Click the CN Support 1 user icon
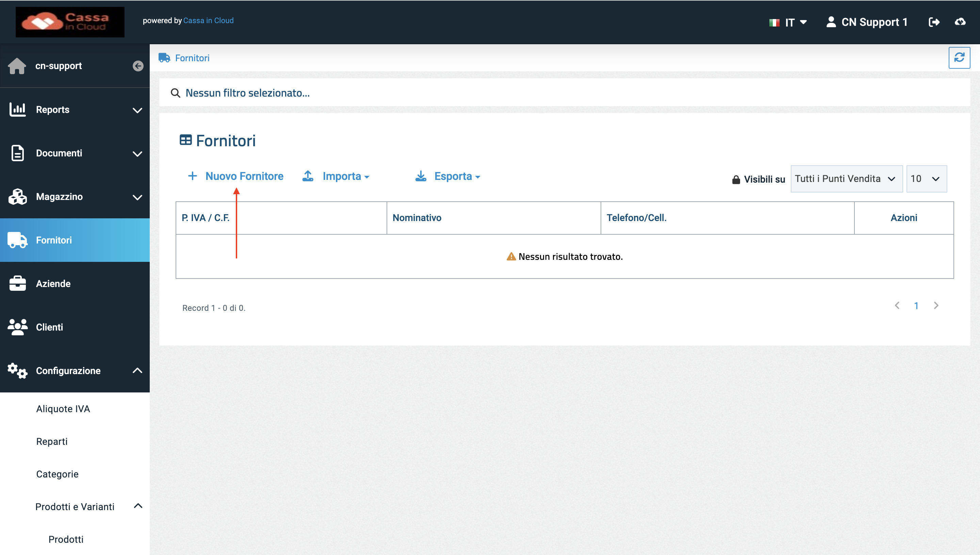Screen dimensions: 980x555 (x=831, y=22)
